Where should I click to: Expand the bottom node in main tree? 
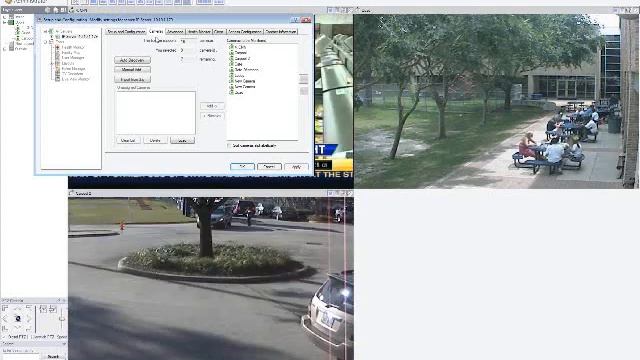pyautogui.click(x=4, y=49)
